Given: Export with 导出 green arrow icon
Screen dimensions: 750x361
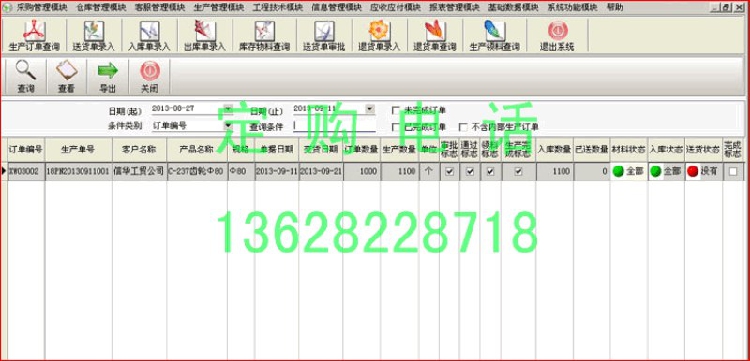Looking at the screenshot, I should point(107,77).
